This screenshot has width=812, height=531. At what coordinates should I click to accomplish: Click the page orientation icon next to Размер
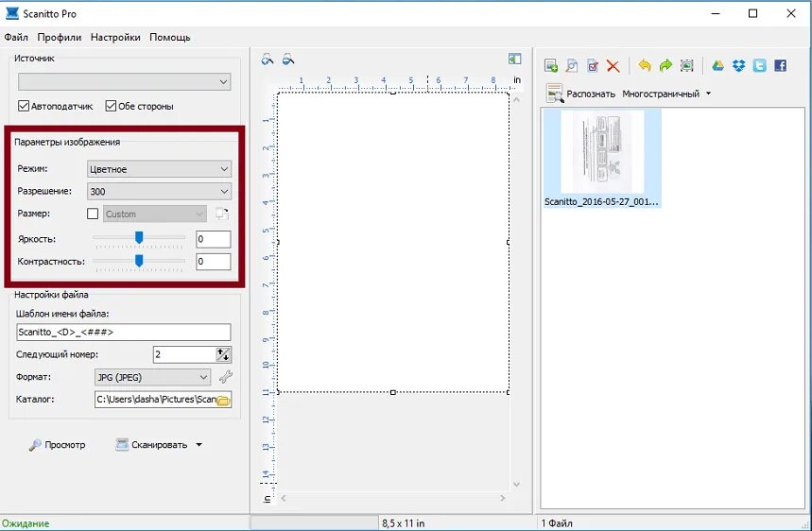pos(222,214)
